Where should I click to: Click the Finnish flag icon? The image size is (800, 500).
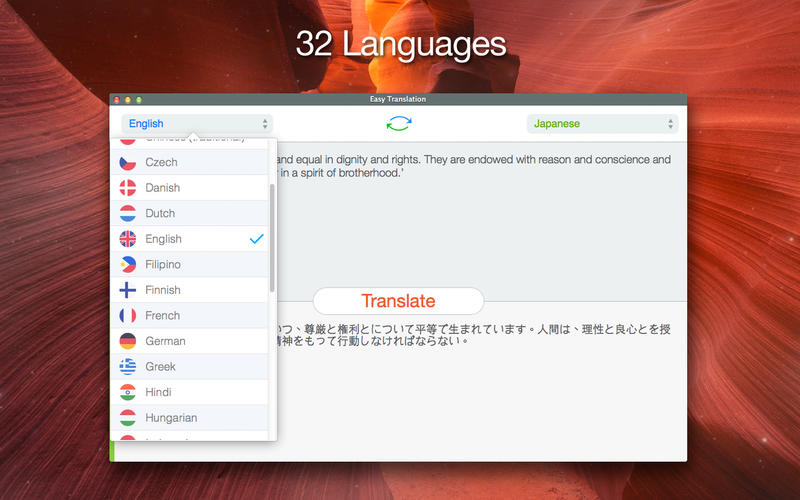pyautogui.click(x=128, y=290)
